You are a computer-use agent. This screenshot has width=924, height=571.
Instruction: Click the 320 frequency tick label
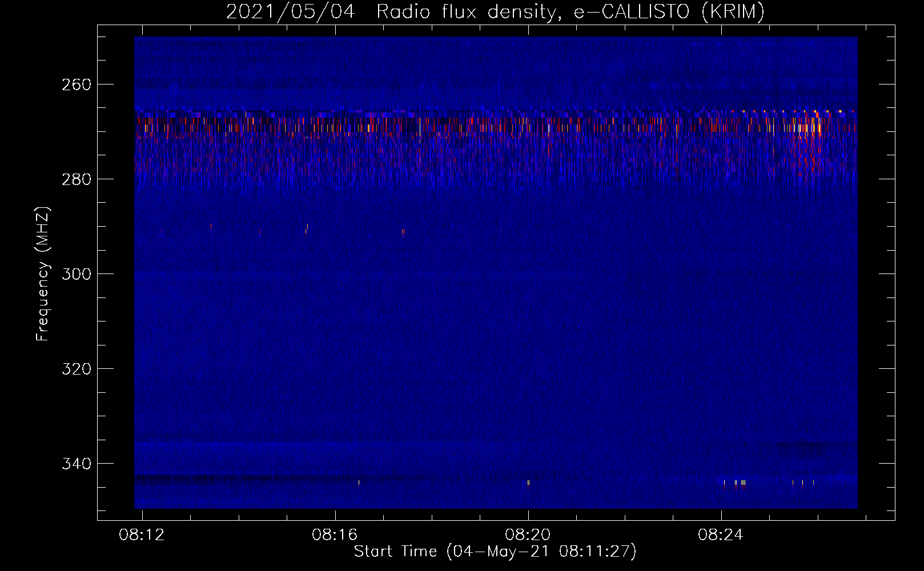tap(77, 369)
